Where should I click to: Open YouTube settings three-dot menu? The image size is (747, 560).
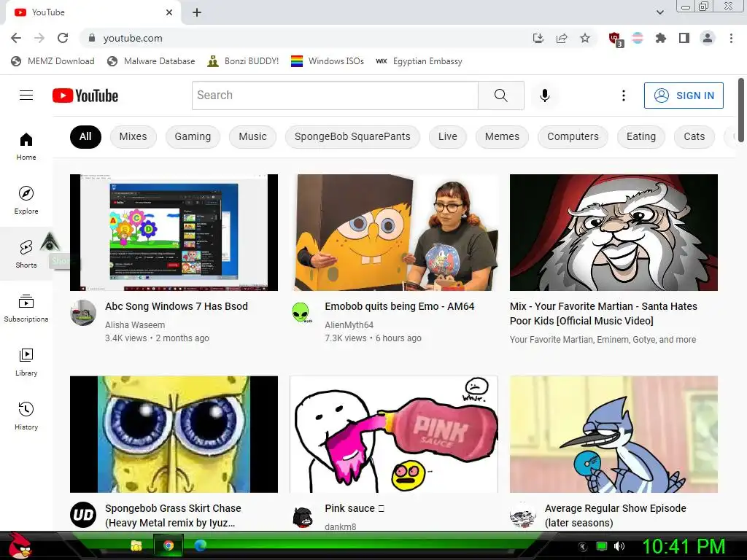pyautogui.click(x=623, y=96)
